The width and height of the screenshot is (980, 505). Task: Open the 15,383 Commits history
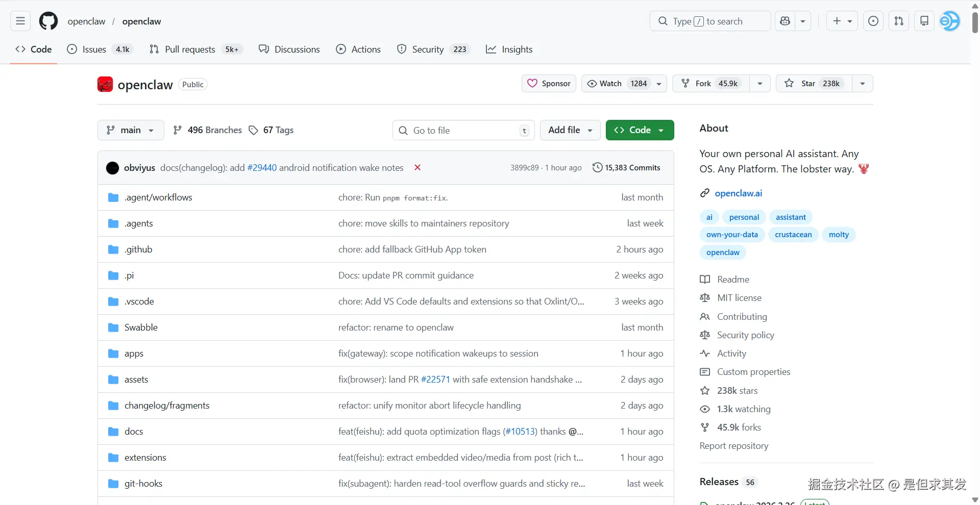tap(626, 167)
